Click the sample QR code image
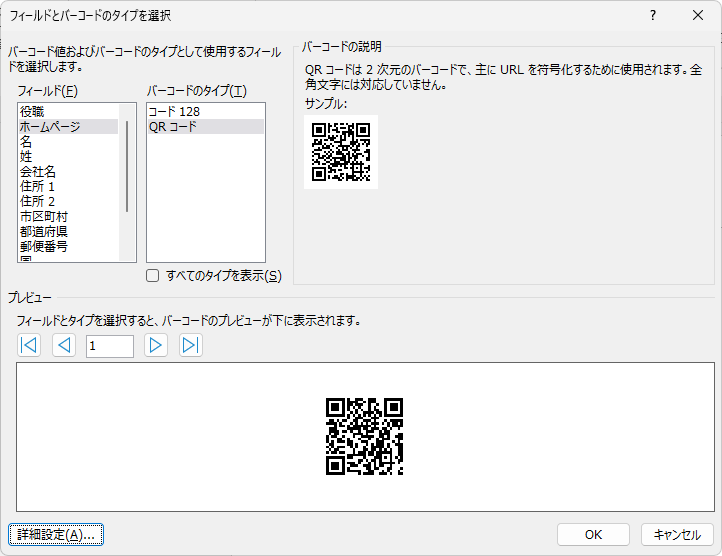This screenshot has width=722, height=556. 341,151
